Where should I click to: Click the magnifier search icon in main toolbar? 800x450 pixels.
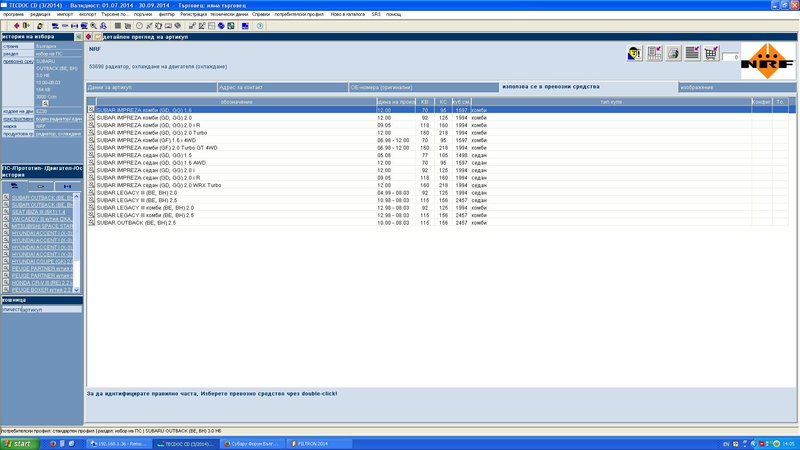tap(93, 26)
